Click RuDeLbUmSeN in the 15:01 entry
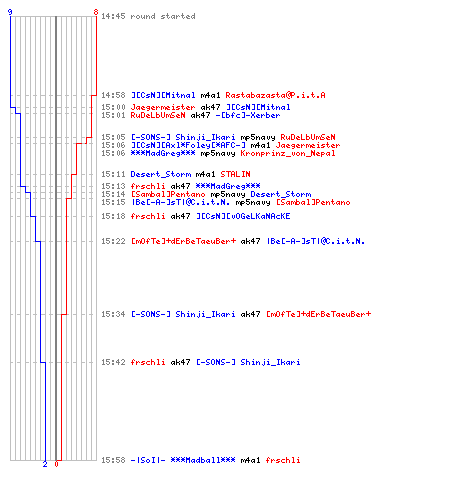The width and height of the screenshot is (450, 500). pos(158,115)
